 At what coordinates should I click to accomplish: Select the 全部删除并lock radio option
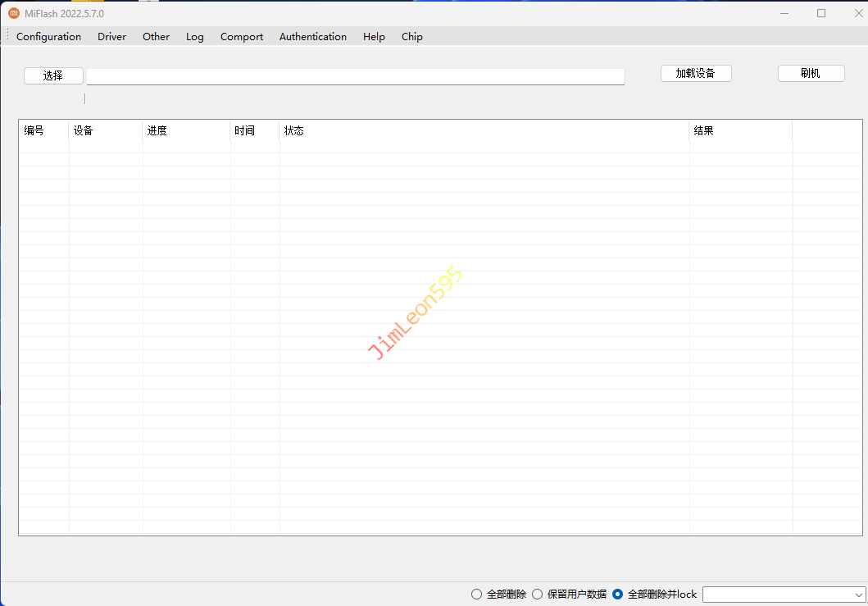pos(618,595)
